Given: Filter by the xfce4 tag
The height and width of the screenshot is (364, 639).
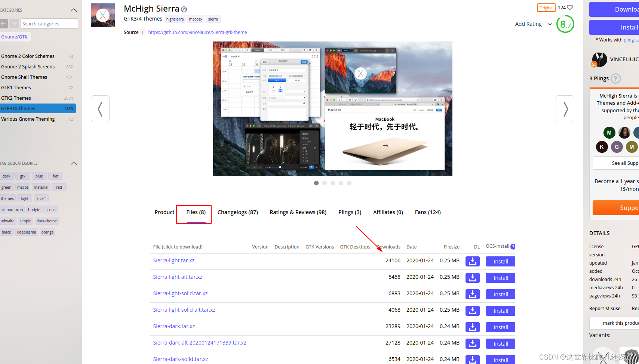Looking at the screenshot, I should (41, 198).
